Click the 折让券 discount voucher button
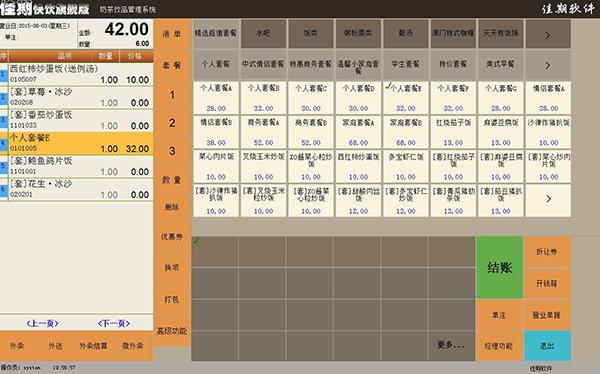Screen dimensions: 600x374 (547, 252)
